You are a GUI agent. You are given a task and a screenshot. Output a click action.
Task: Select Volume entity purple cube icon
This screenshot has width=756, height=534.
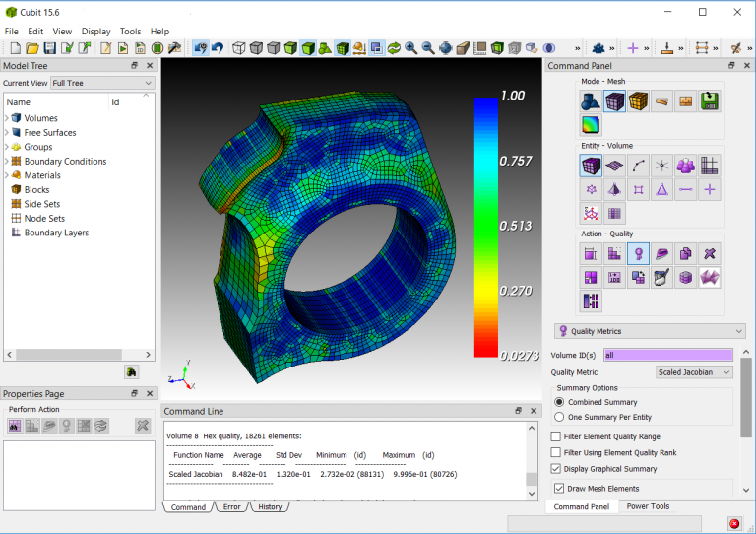[x=591, y=166]
